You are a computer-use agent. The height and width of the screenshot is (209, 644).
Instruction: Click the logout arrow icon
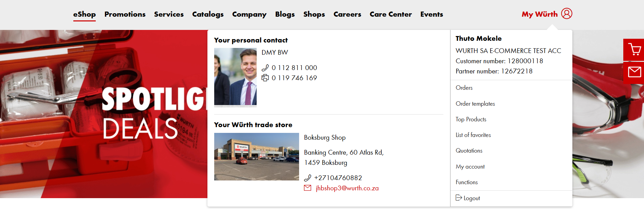[459, 198]
